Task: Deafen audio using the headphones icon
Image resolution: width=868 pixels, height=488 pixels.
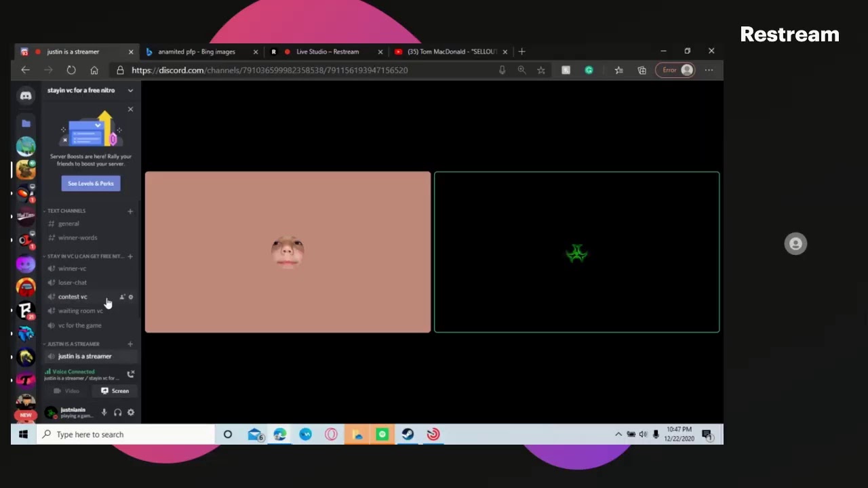Action: [x=117, y=412]
